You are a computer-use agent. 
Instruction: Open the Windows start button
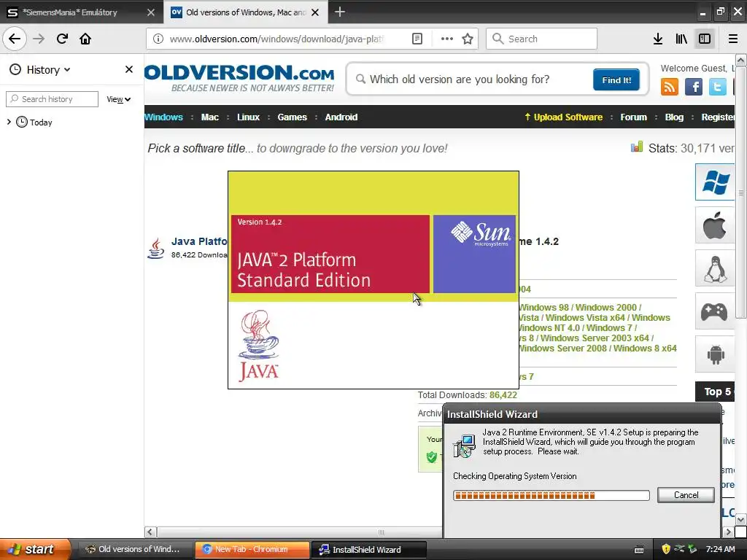click(34, 549)
